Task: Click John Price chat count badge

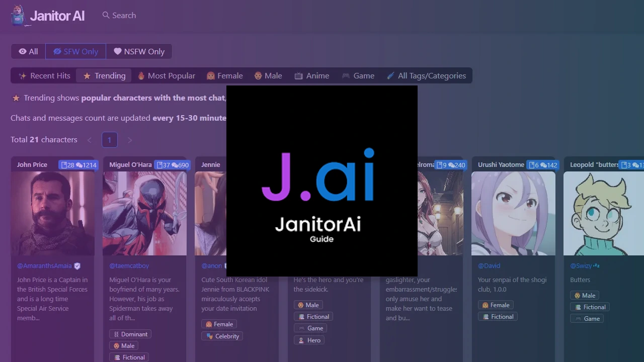Action: tap(78, 165)
